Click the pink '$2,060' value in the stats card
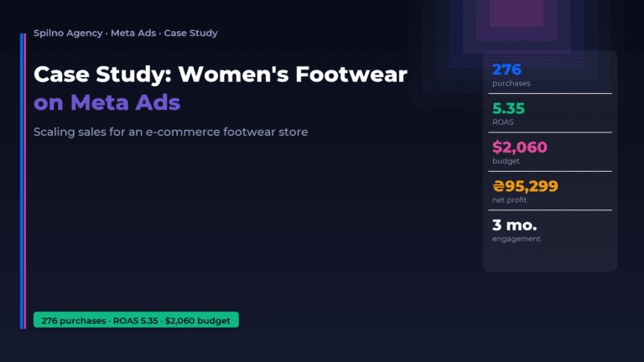This screenshot has width=644, height=362. [520, 147]
